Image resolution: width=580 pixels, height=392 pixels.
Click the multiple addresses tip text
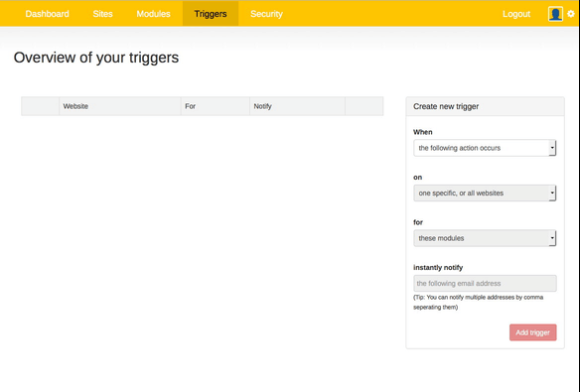tap(479, 303)
